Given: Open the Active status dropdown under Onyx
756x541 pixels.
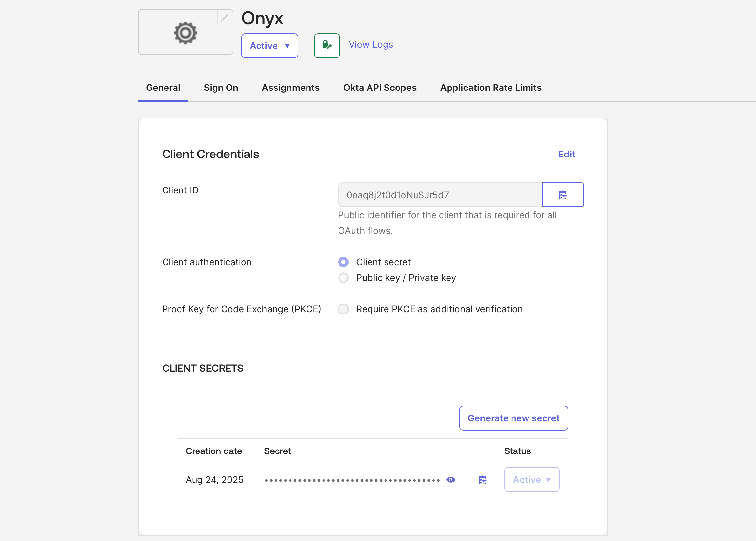Looking at the screenshot, I should coord(270,46).
